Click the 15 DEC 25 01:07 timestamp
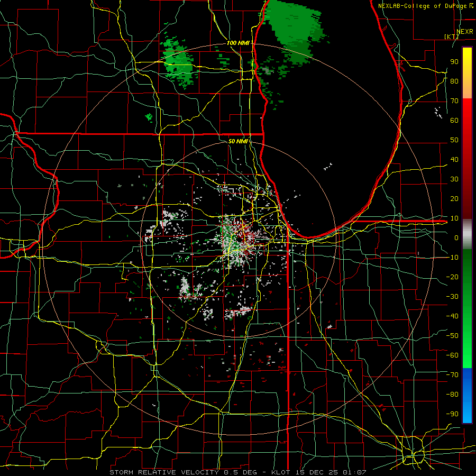Image resolution: width=476 pixels, height=476 pixels. click(331, 472)
